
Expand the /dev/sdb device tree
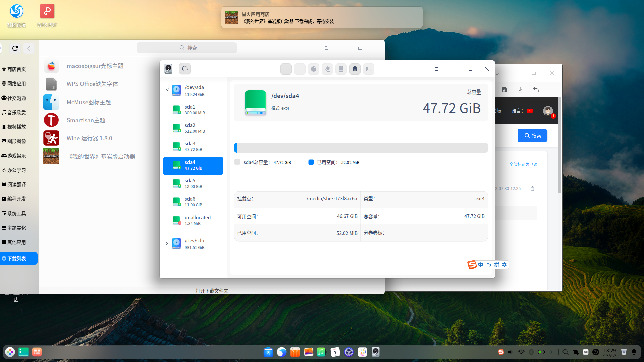tap(167, 244)
